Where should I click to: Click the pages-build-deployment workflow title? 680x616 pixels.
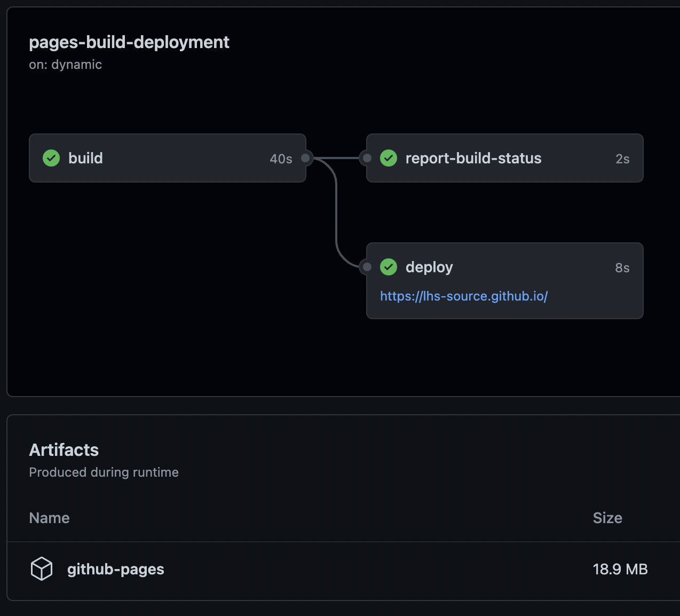tap(129, 42)
